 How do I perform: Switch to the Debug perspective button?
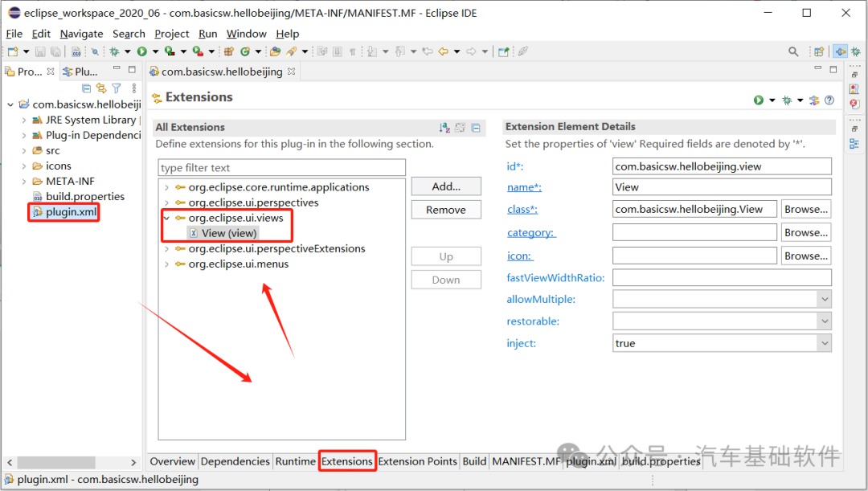point(856,51)
